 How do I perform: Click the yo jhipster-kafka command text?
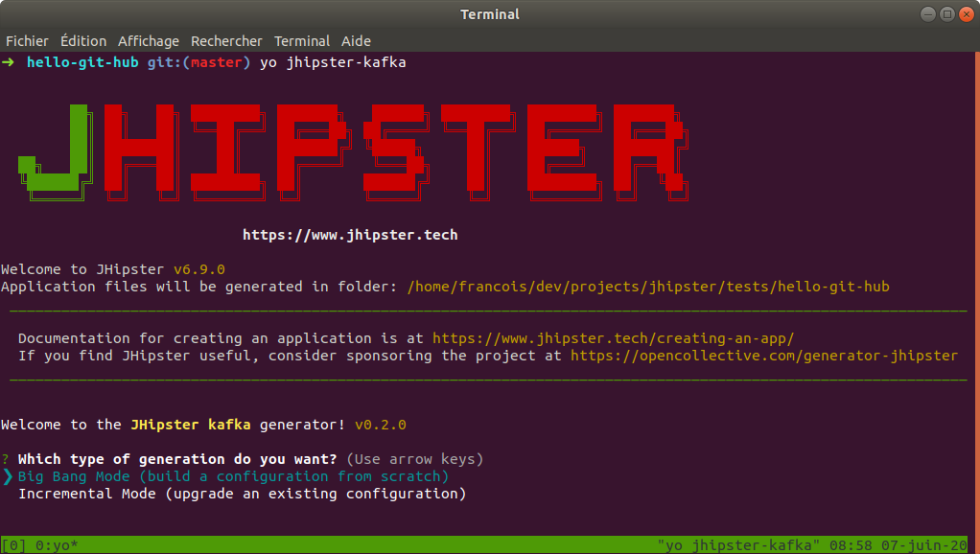click(333, 62)
